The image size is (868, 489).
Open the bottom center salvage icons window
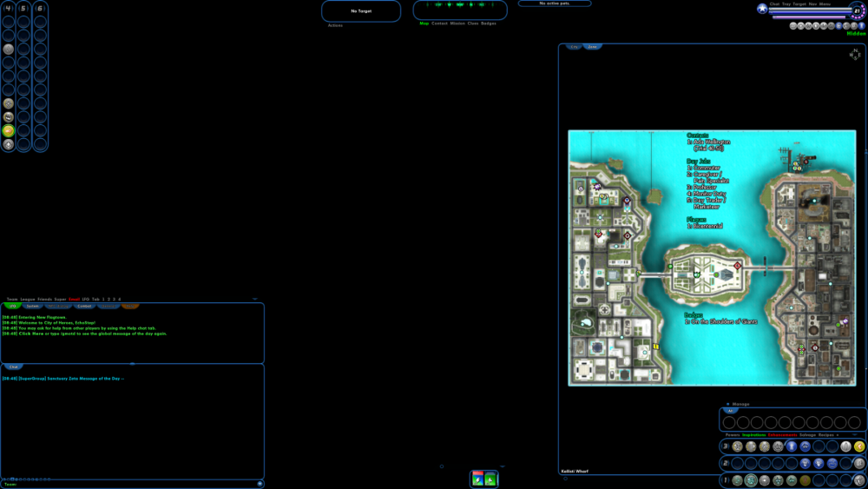coord(484,479)
